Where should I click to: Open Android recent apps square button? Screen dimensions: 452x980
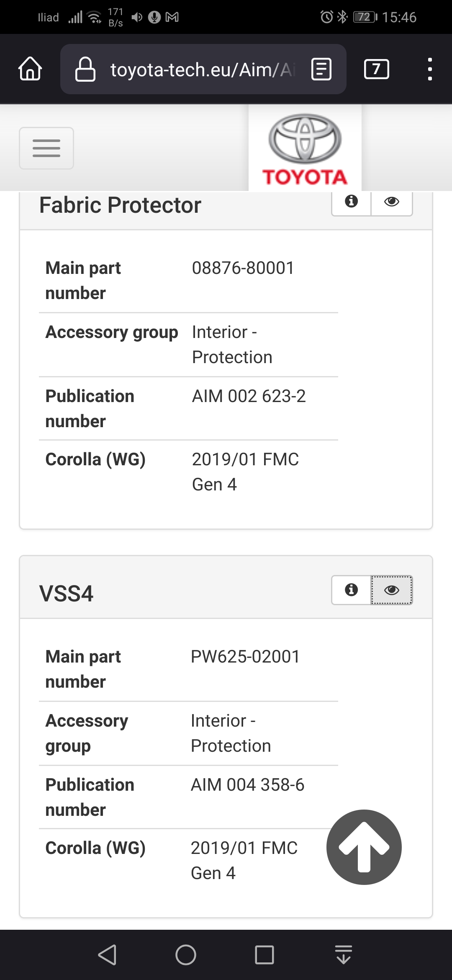[265, 955]
